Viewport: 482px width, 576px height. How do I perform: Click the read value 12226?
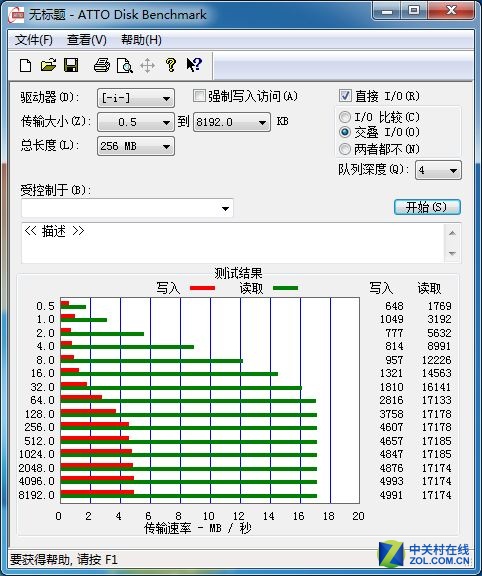[x=436, y=360]
